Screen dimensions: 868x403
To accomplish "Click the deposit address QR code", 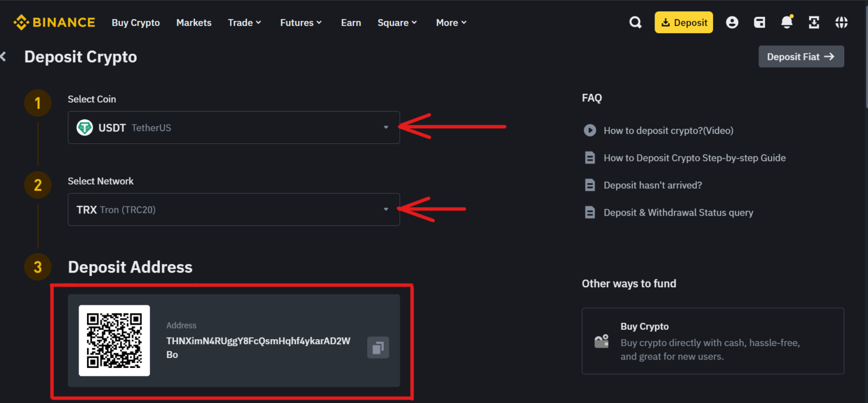I will 114,341.
